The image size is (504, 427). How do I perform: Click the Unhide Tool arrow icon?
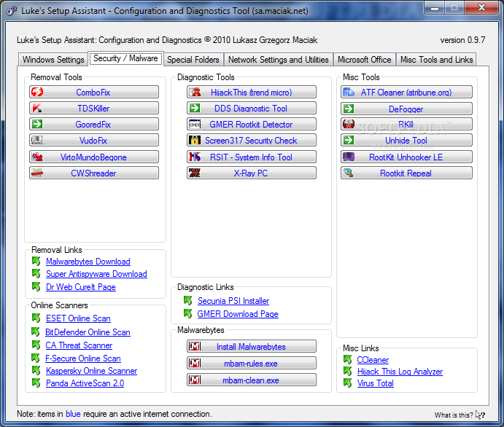(349, 140)
